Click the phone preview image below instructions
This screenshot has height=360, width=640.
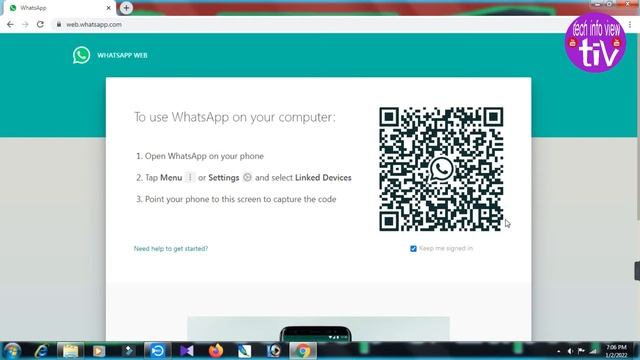(x=318, y=328)
